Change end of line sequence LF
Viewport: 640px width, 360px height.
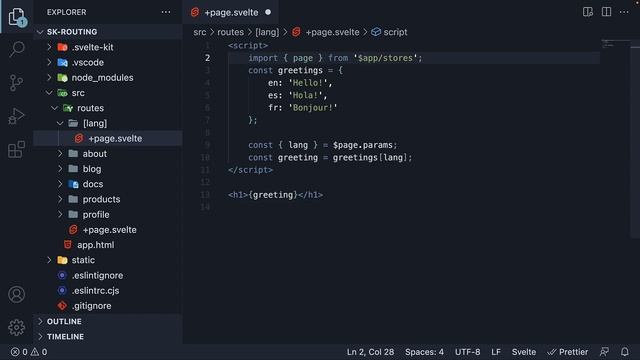coord(496,352)
